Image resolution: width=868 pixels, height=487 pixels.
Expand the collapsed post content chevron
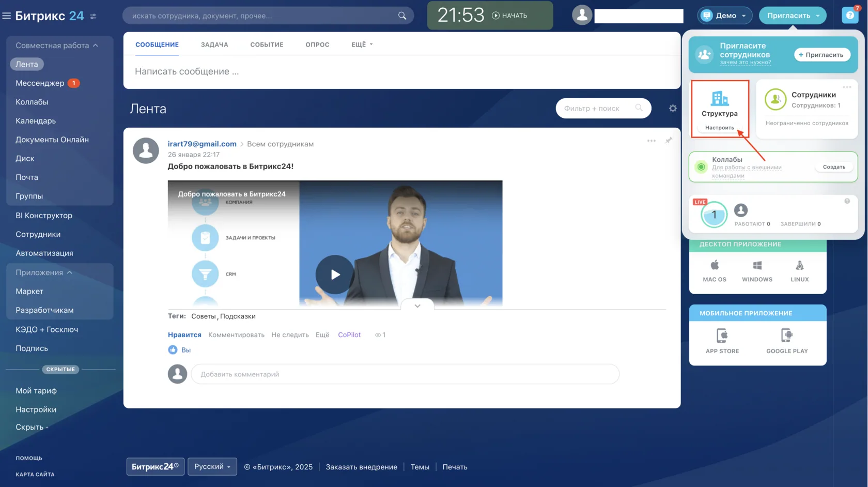tap(417, 306)
